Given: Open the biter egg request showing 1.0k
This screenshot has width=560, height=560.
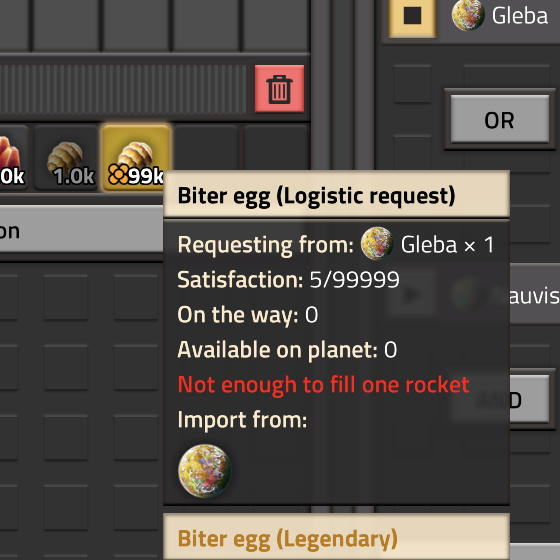Looking at the screenshot, I should point(66,158).
